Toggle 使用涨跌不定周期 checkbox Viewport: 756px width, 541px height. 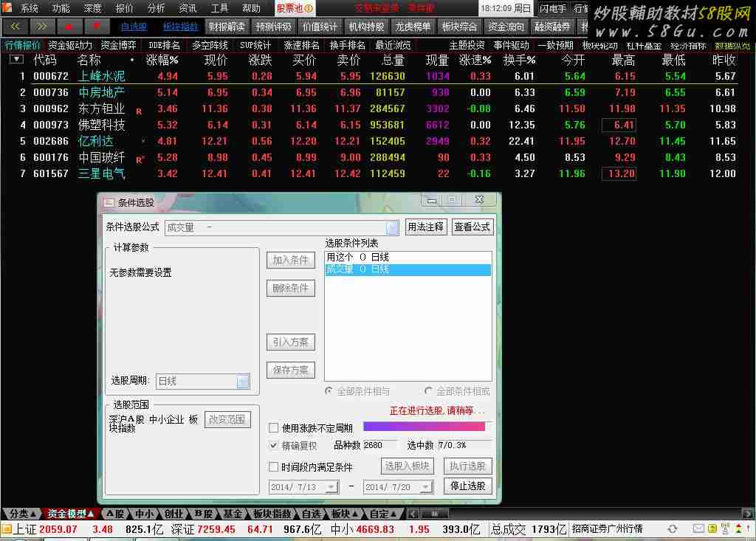point(273,427)
